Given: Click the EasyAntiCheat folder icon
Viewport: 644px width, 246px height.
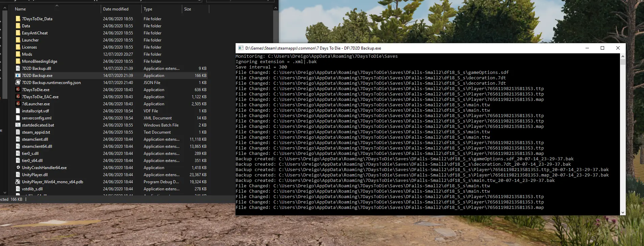Looking at the screenshot, I should coord(18,33).
